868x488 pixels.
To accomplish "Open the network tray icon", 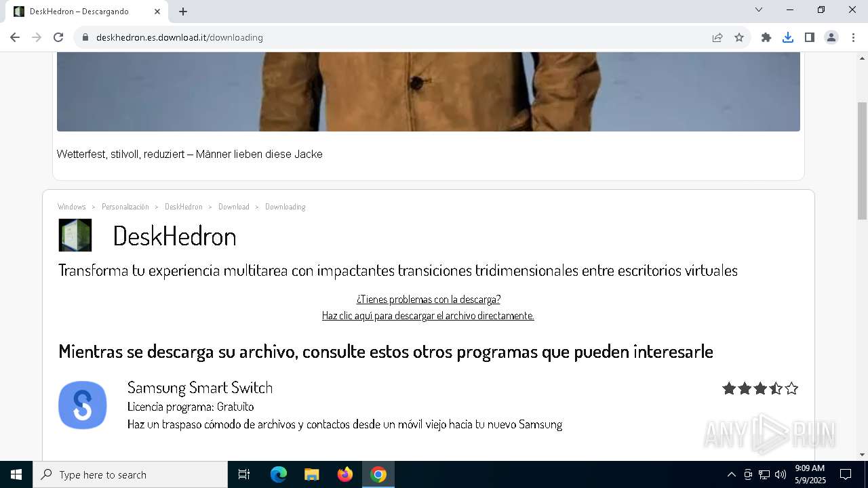I will [x=764, y=474].
